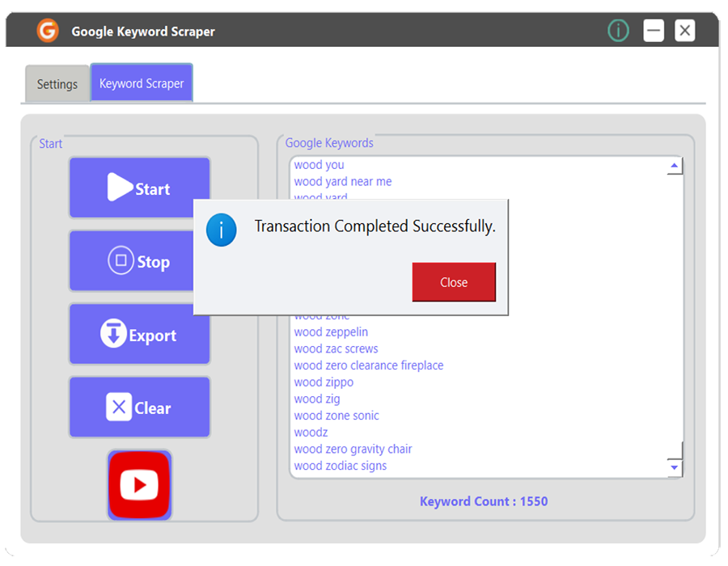Switch to the Settings tab
The width and height of the screenshot is (728, 566).
(x=57, y=83)
